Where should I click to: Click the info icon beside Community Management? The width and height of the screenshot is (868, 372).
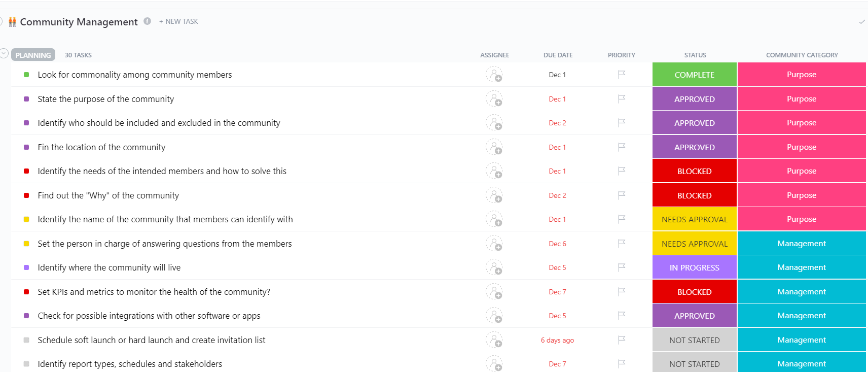[147, 21]
